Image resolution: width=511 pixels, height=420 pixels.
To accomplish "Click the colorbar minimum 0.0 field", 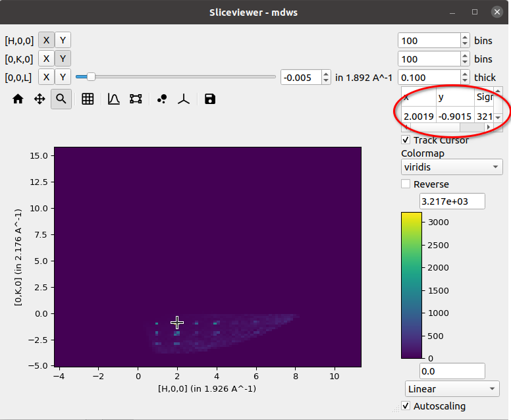I will [x=452, y=371].
